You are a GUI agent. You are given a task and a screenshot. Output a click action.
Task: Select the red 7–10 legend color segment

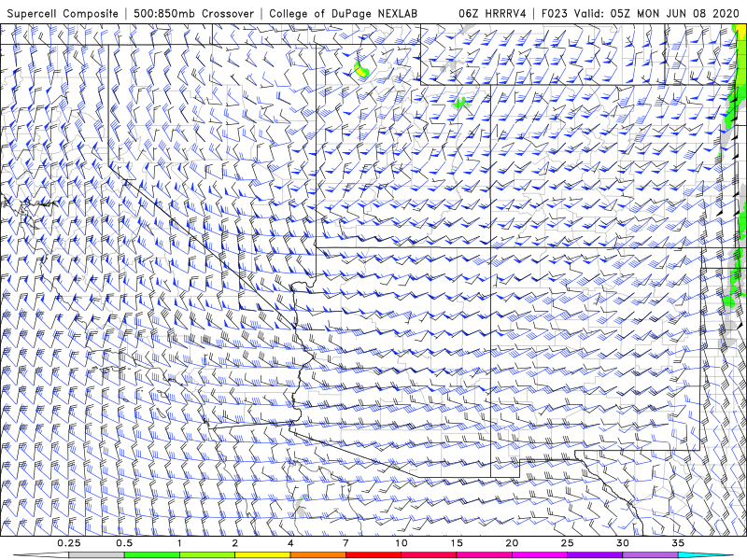coord(373,555)
